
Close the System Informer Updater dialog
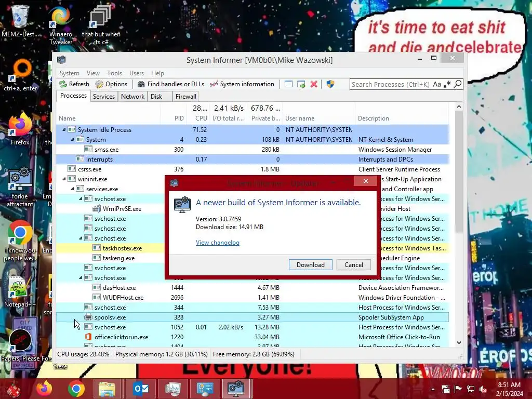point(365,181)
